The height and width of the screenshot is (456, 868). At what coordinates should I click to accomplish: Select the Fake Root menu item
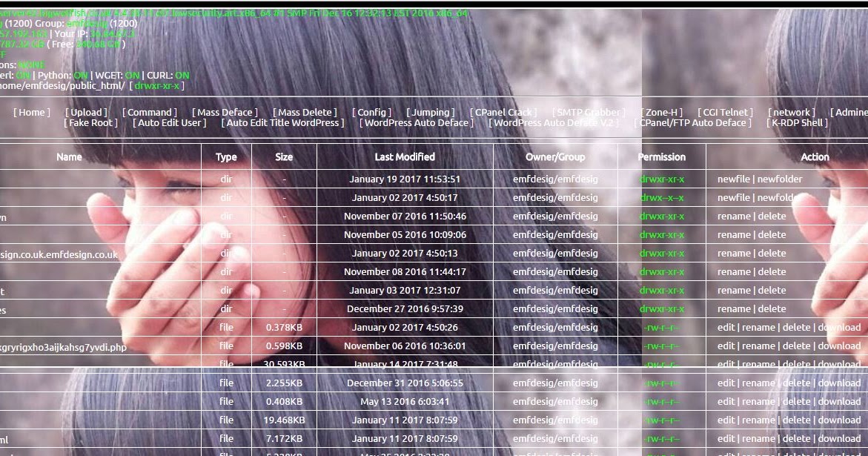[x=90, y=123]
